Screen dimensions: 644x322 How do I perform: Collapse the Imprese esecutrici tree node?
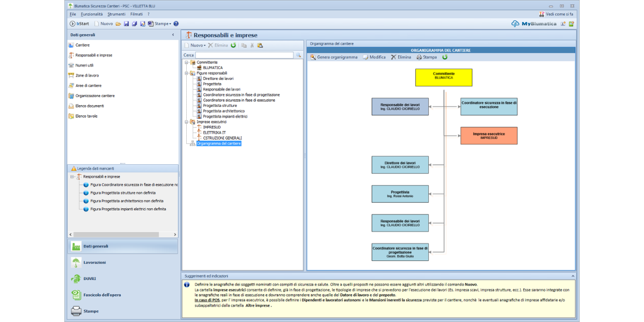[186, 122]
